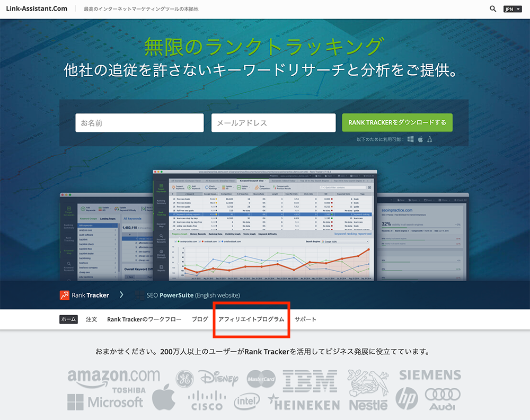Click the MasterCard logo
The width and height of the screenshot is (530, 420).
261,379
